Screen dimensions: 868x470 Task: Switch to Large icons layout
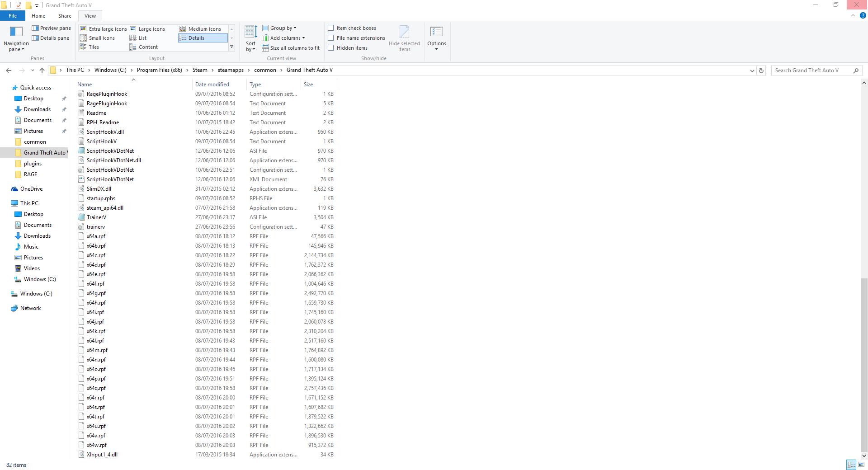click(147, 29)
